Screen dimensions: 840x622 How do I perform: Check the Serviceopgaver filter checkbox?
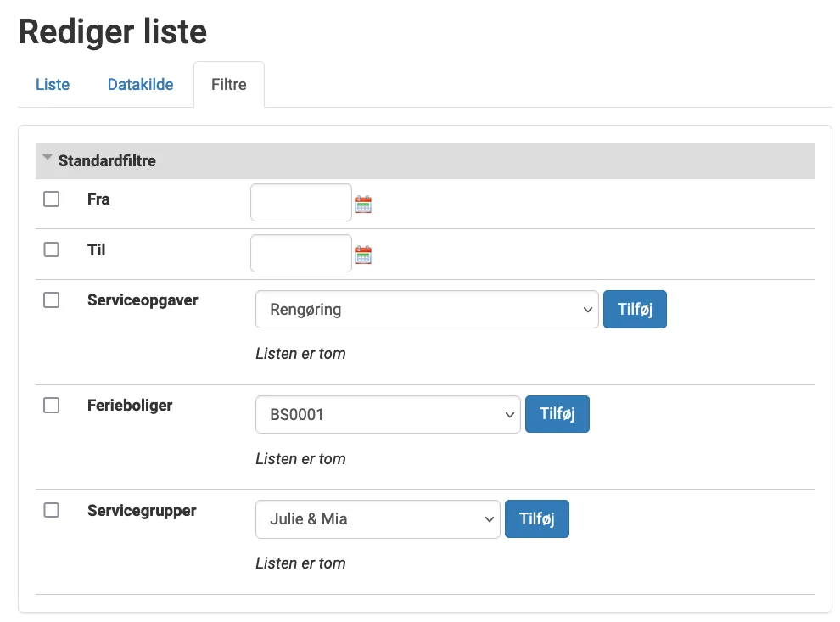point(51,300)
